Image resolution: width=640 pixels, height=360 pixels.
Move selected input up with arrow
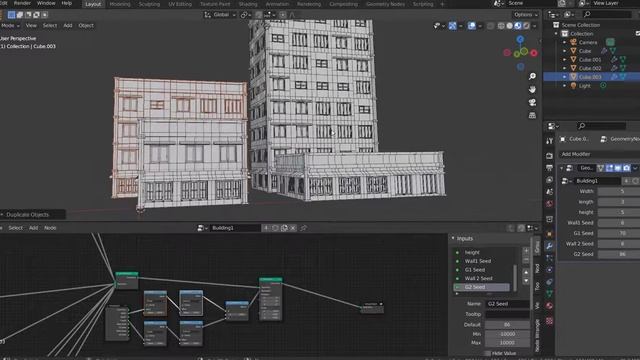pos(526,272)
